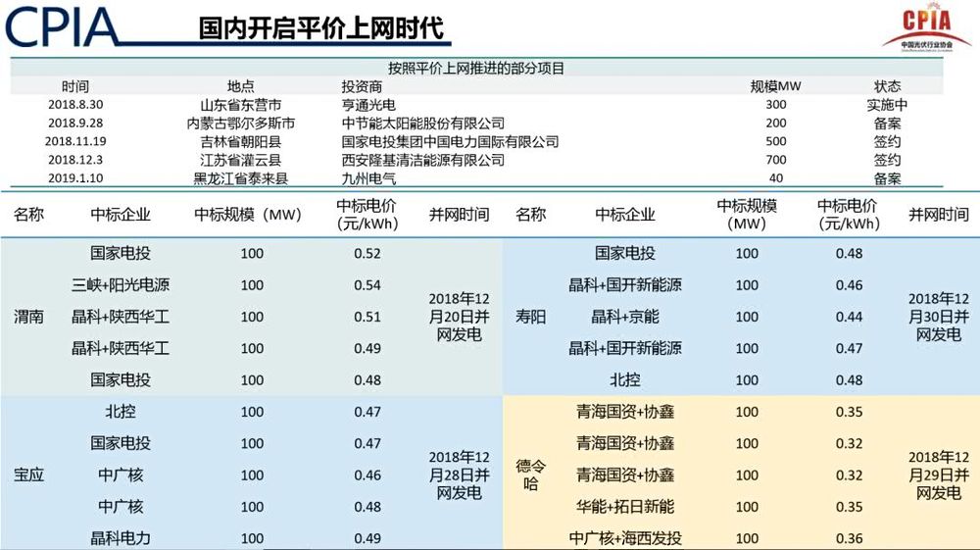Click the red CPIA association logo
Viewport: 980px width, 550px height.
[x=926, y=28]
